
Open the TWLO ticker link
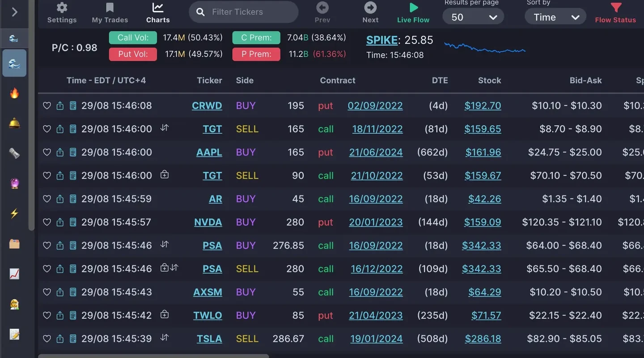(208, 315)
